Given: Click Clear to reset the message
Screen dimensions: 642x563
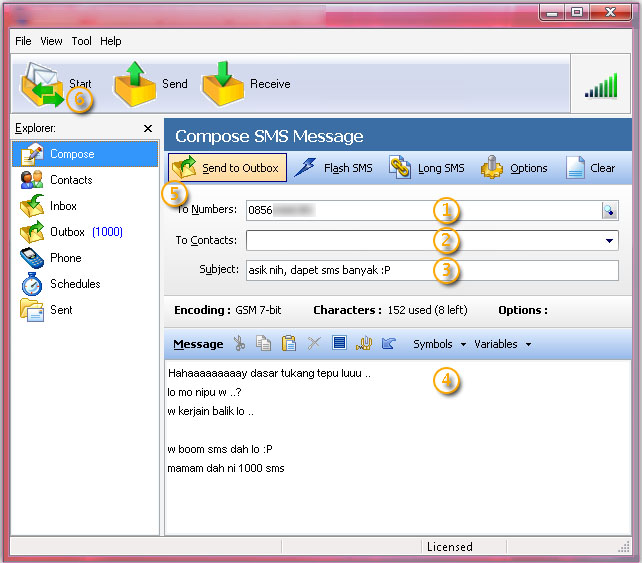Looking at the screenshot, I should [x=590, y=168].
